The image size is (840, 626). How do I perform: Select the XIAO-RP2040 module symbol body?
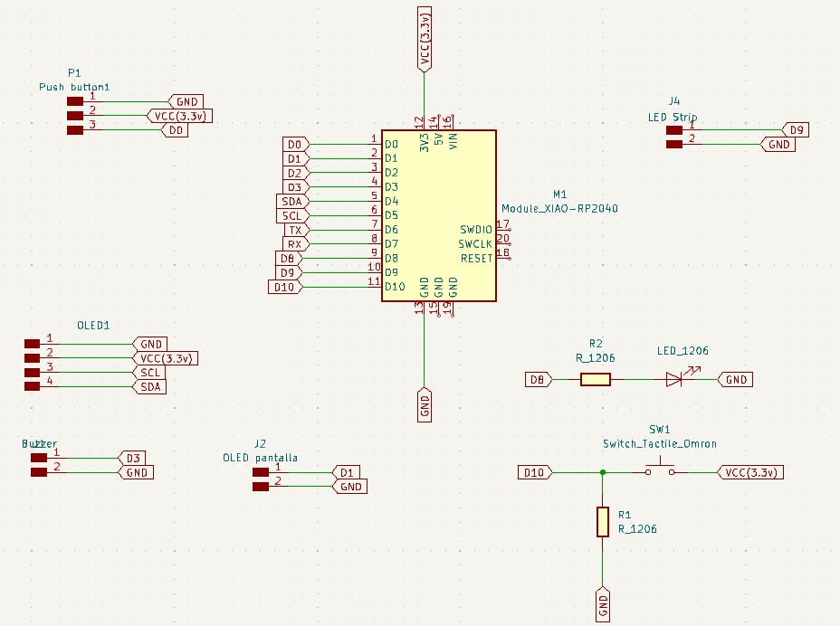point(439,215)
